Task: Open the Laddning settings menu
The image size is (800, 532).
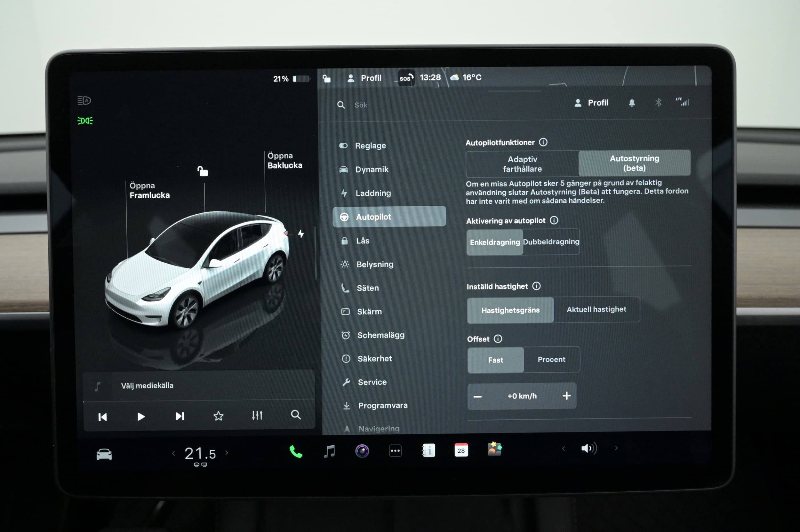Action: point(373,193)
